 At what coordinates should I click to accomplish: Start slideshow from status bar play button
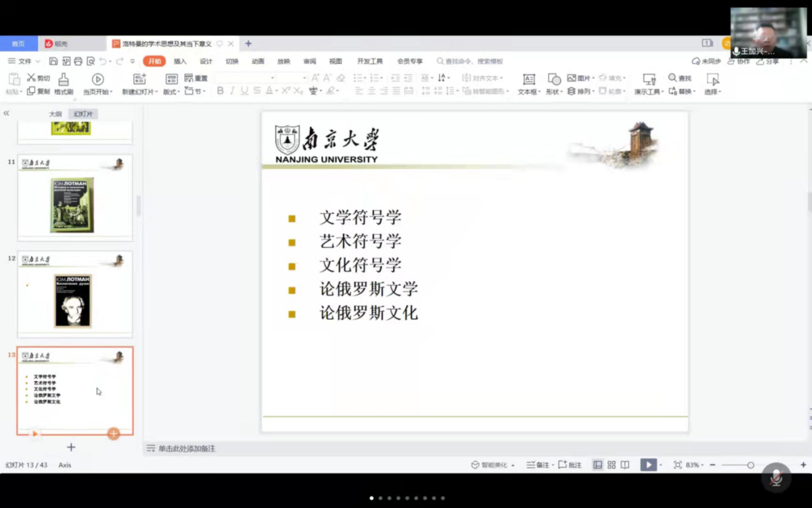tap(648, 465)
